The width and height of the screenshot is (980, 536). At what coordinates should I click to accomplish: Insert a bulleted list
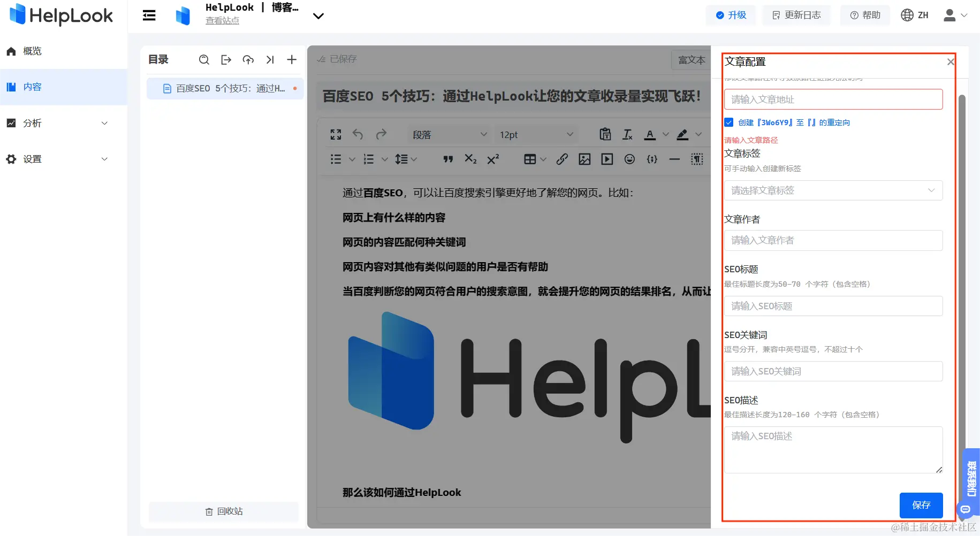click(336, 159)
